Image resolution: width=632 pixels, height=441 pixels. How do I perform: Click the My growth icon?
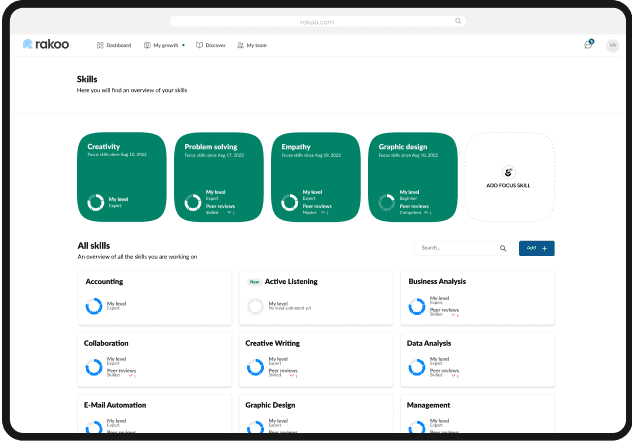pyautogui.click(x=147, y=45)
